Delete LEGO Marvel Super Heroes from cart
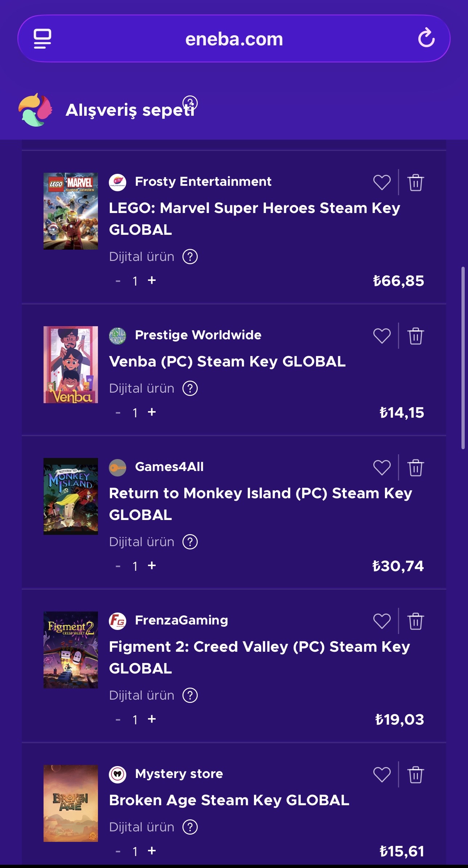The width and height of the screenshot is (468, 868). tap(415, 182)
